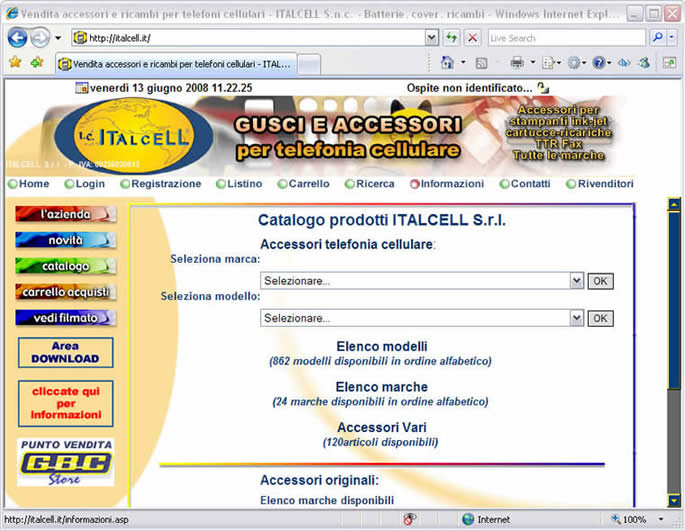Click the Stop loading red X icon
The width and height of the screenshot is (685, 531).
pos(472,38)
